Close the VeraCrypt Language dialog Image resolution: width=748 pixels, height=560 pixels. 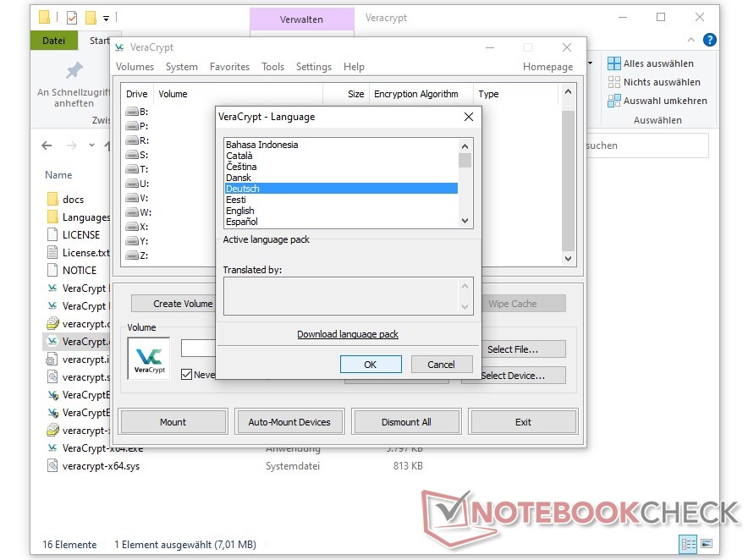click(x=469, y=117)
